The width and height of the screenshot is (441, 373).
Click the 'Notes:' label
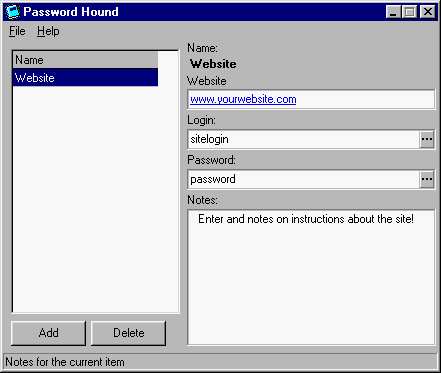202,200
